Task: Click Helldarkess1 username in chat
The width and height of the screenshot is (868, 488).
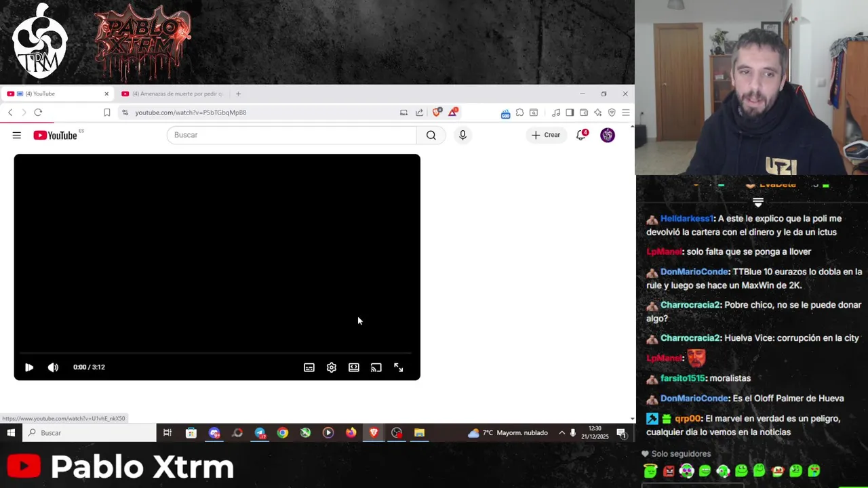Action: [x=688, y=219]
